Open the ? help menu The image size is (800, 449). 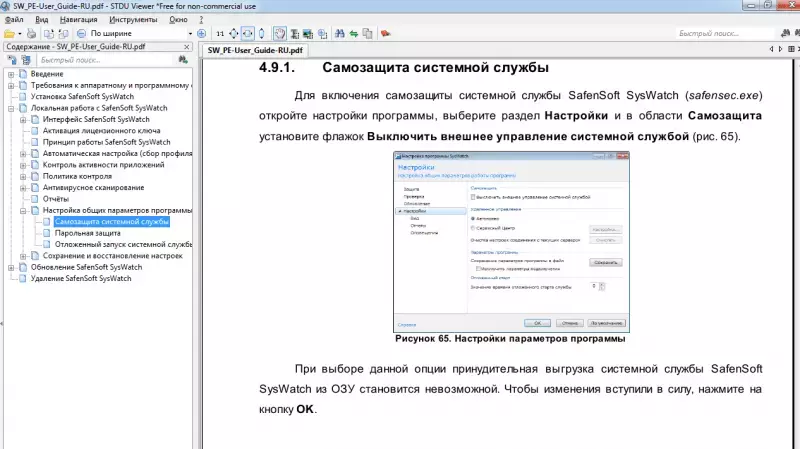click(x=201, y=19)
